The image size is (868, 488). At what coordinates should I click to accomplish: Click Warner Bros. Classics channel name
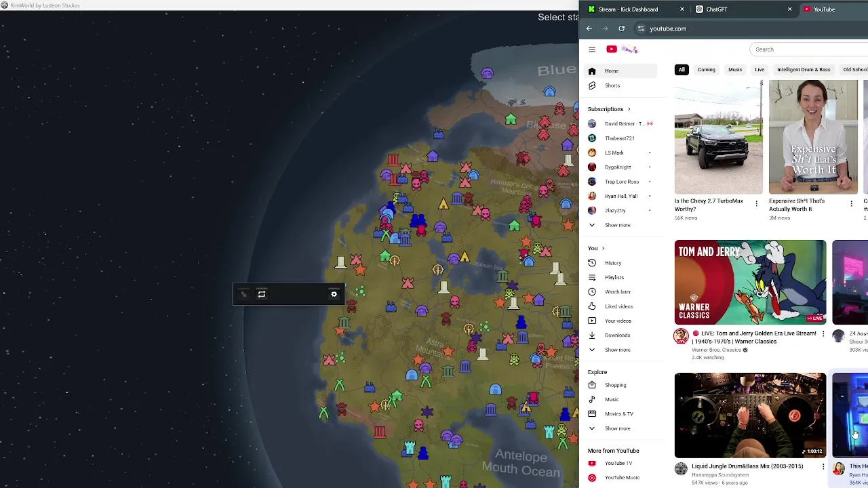coord(717,350)
